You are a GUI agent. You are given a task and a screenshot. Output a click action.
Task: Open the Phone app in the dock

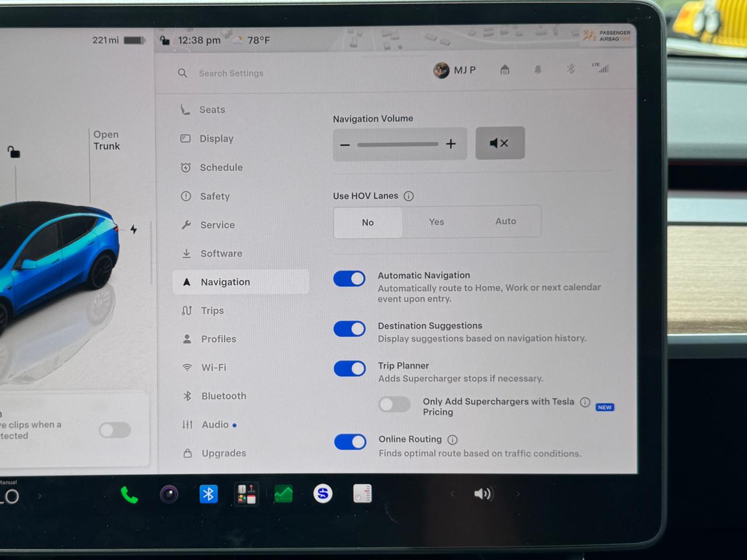129,495
